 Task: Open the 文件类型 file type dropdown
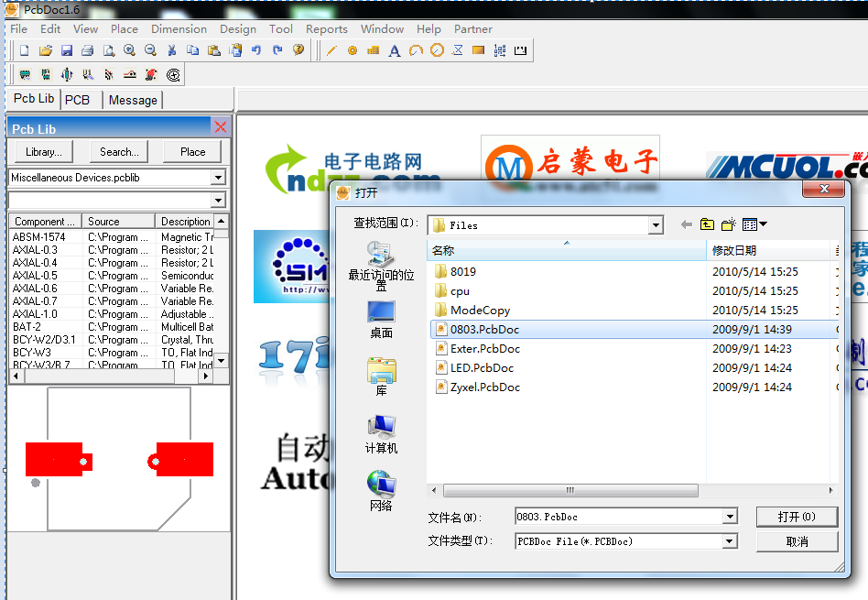pos(730,541)
